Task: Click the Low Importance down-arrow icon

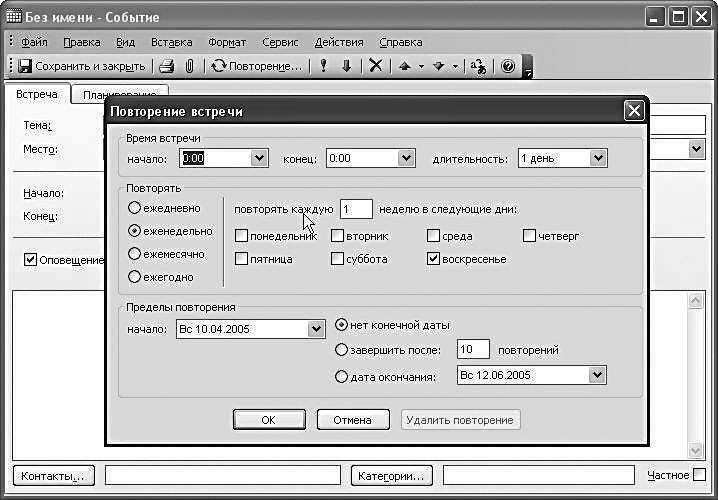Action: coord(346,66)
